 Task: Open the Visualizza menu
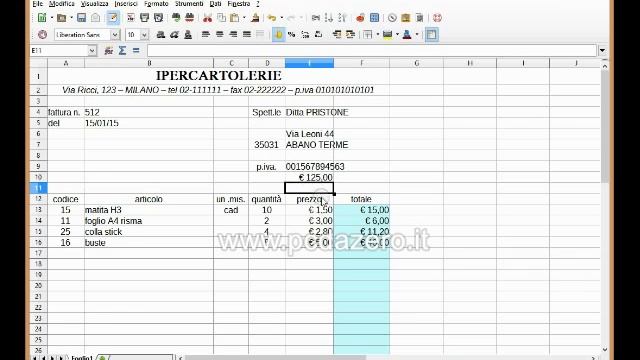click(95, 4)
